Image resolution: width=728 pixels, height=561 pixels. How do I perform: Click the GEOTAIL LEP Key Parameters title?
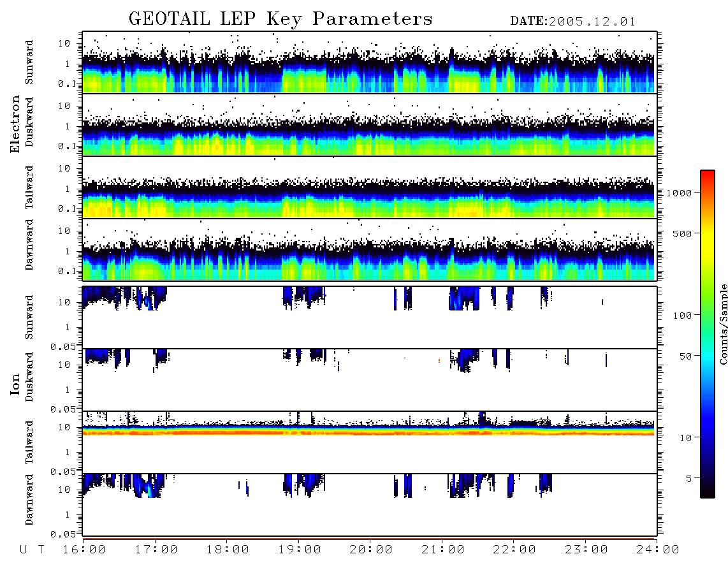(x=280, y=19)
